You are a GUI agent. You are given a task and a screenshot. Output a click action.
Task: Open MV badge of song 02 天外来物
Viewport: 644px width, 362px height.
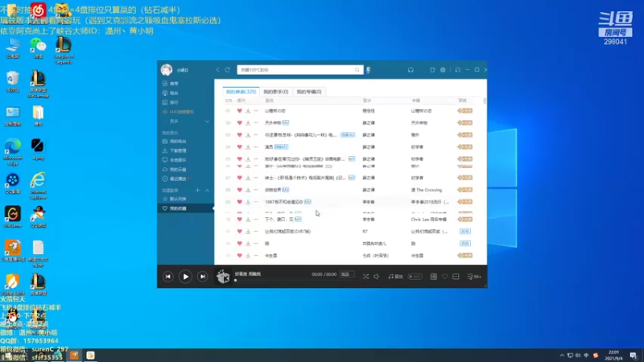pyautogui.click(x=286, y=123)
